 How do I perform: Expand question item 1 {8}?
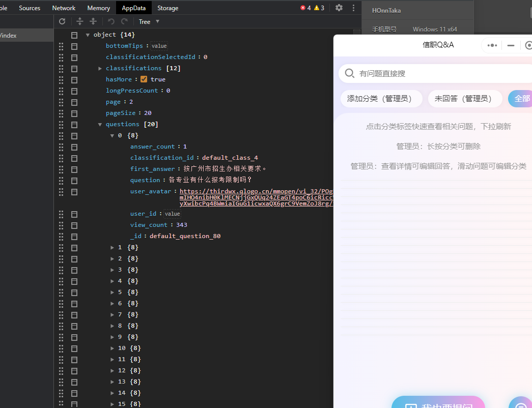pos(113,248)
